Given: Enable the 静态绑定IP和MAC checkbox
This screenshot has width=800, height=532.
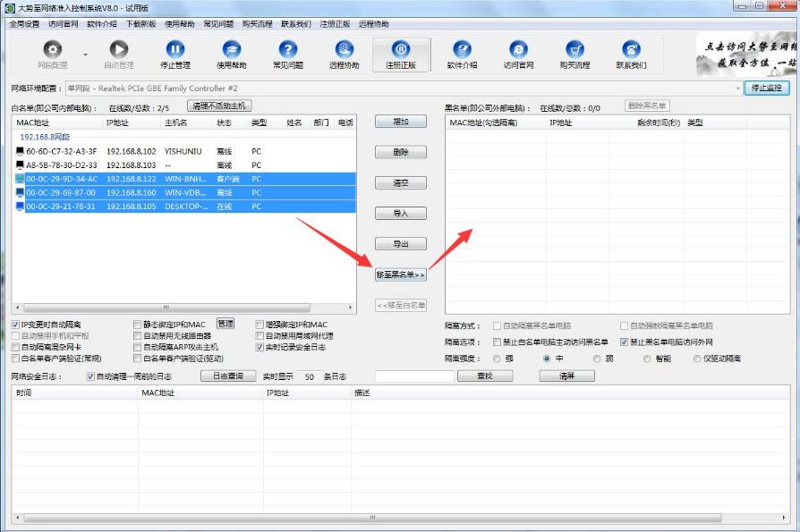Looking at the screenshot, I should pyautogui.click(x=137, y=325).
